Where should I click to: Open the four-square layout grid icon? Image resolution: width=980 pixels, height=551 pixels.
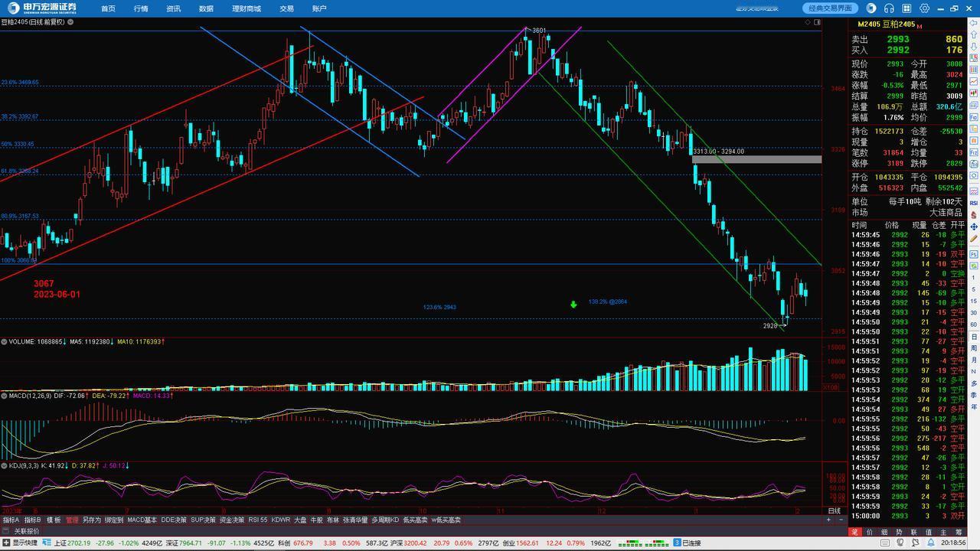[x=907, y=8]
